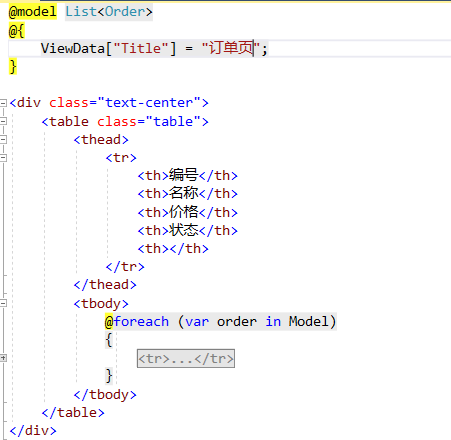Click the 编号 table header text
Image resolution: width=451 pixels, height=440 pixels.
point(183,175)
